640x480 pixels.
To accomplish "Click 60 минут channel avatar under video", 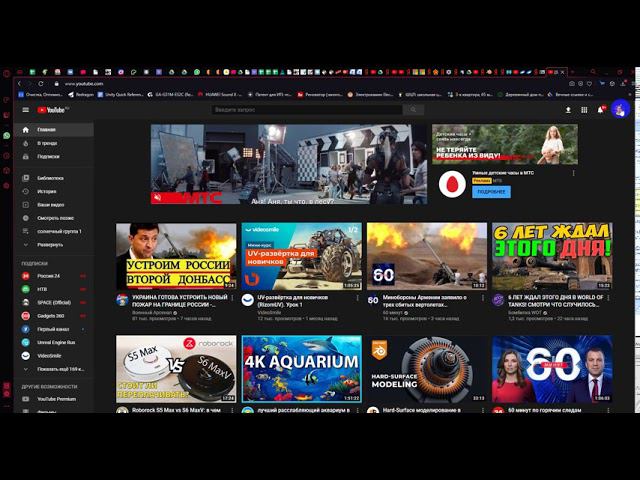I will [x=373, y=300].
